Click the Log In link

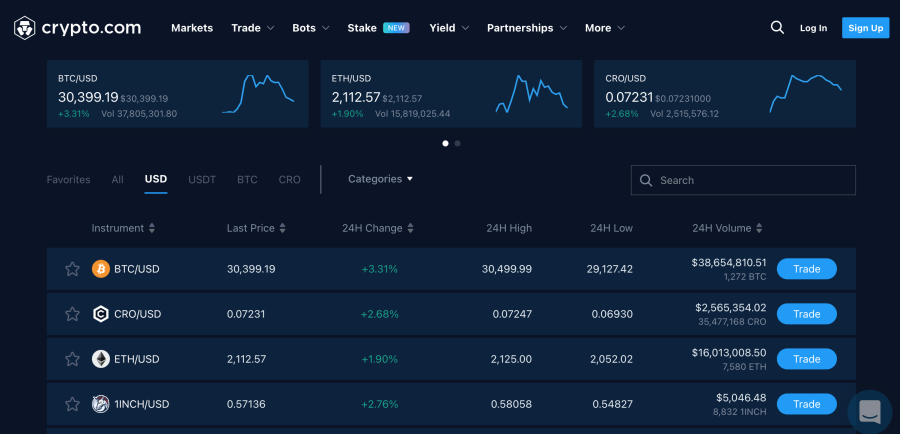point(813,28)
